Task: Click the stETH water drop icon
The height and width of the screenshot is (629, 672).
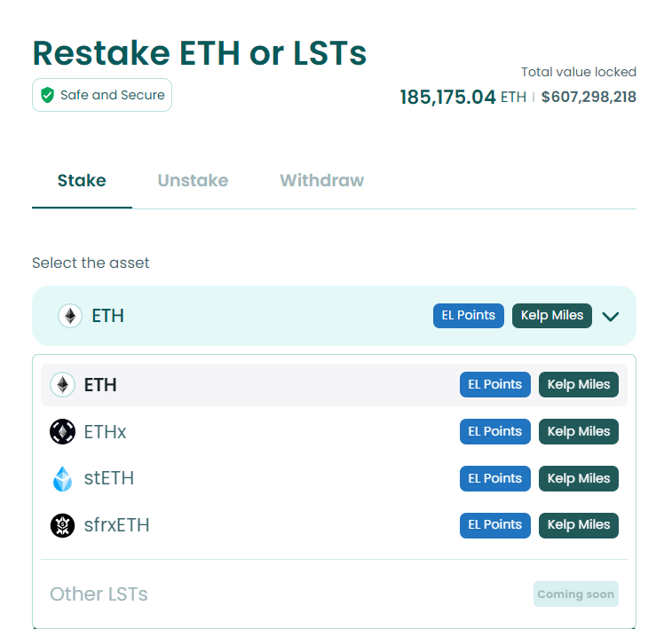Action: [x=62, y=479]
